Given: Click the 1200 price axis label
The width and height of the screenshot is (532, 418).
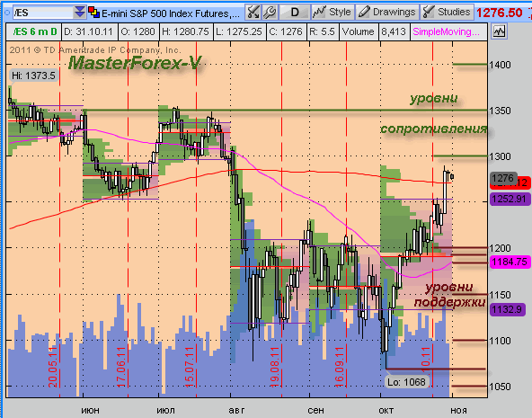Looking at the screenshot, I should (x=500, y=248).
